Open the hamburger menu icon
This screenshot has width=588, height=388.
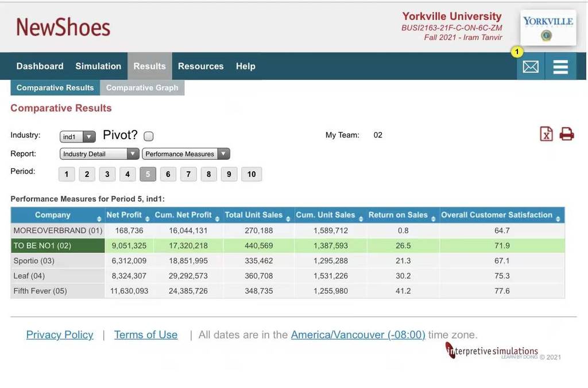point(560,67)
